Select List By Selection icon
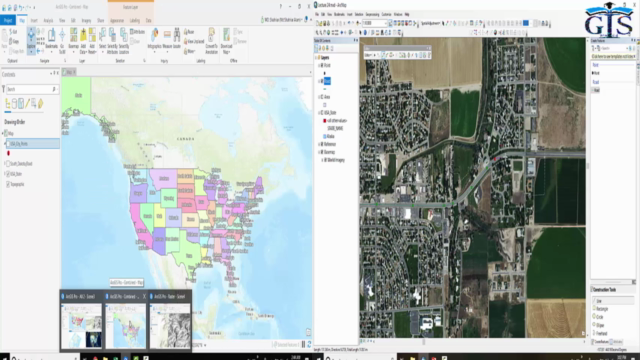 pyautogui.click(x=20, y=104)
